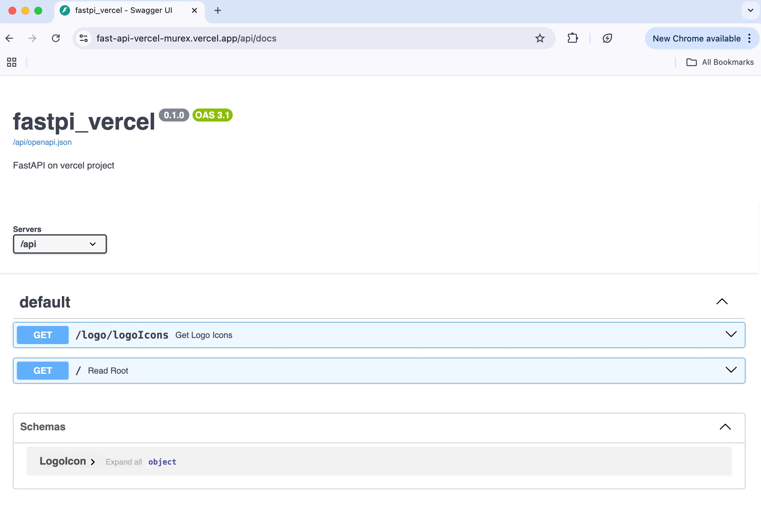Screen dimensions: 761x532
Task: Reload the Swagger docs page
Action: (56, 39)
